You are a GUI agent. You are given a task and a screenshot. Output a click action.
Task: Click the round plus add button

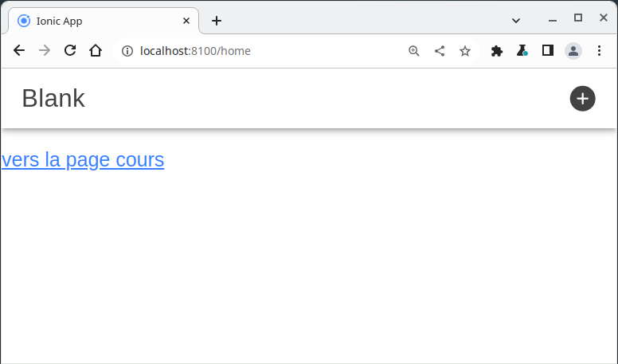(582, 98)
